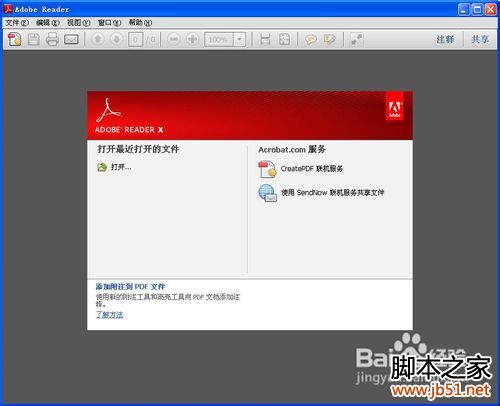Viewport: 500px width, 406px height.
Task: Click the page number input field
Action: (135, 39)
